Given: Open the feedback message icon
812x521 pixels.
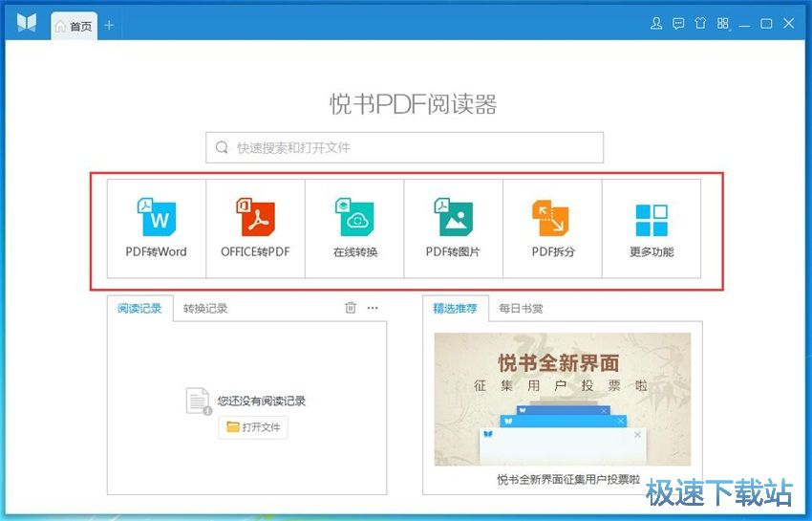Looking at the screenshot, I should (x=678, y=23).
